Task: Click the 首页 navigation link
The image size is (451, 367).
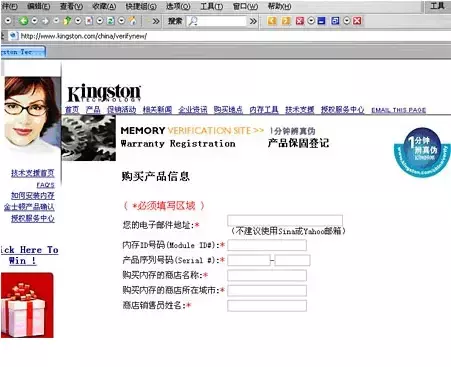Action: (x=72, y=110)
